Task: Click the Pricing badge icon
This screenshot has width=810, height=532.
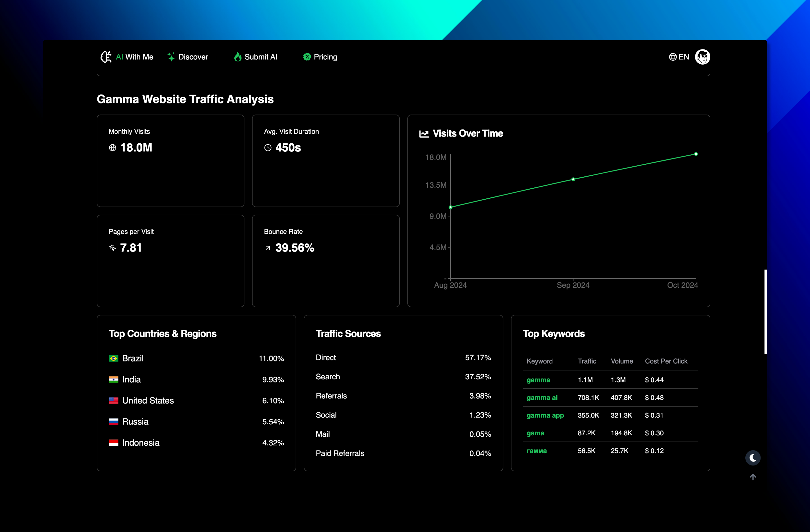Action: click(x=307, y=57)
